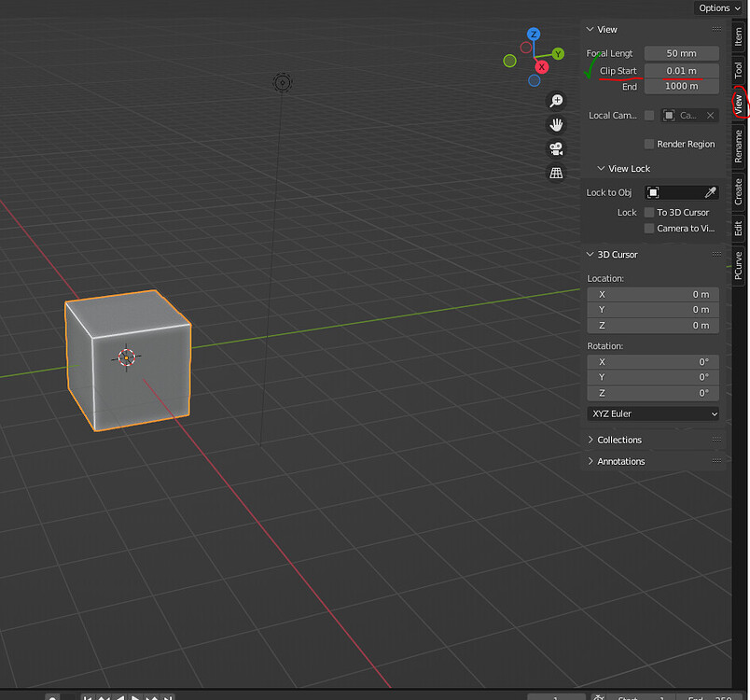
Task: Use the eyedropper next to Lock to Object
Action: point(709,191)
